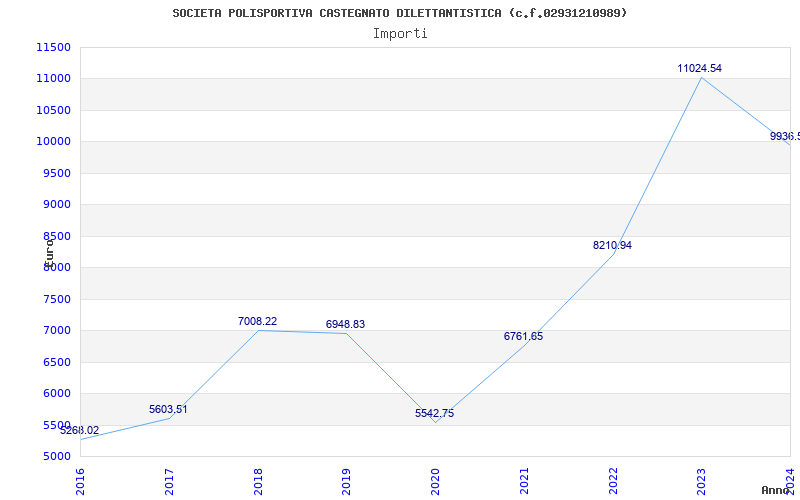Click the 6500 y-axis tick label
The image size is (800, 500).
[x=56, y=362]
